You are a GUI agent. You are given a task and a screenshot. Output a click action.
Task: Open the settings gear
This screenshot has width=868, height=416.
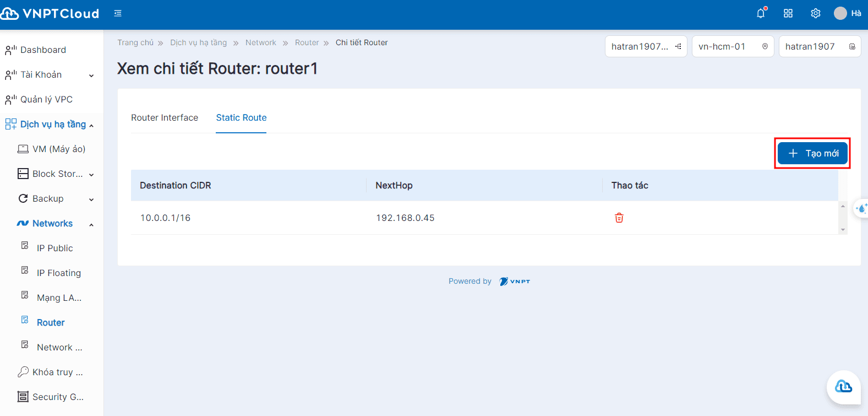pyautogui.click(x=816, y=13)
